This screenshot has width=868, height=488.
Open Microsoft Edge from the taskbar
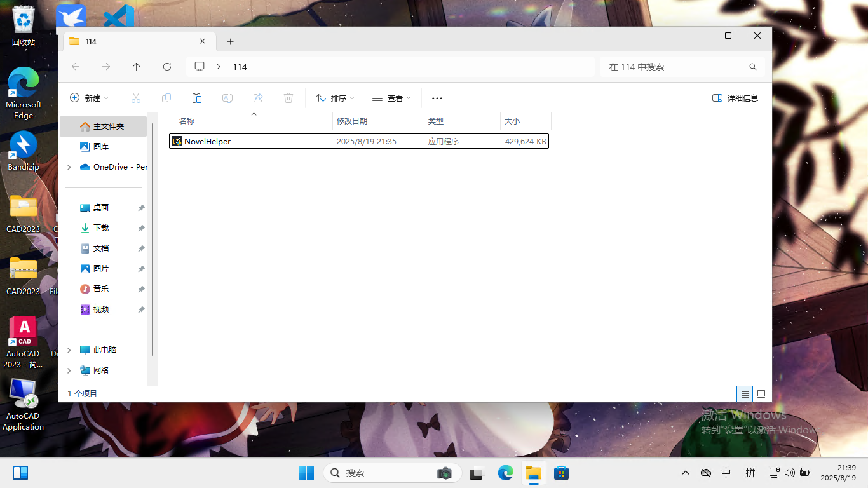pyautogui.click(x=506, y=473)
